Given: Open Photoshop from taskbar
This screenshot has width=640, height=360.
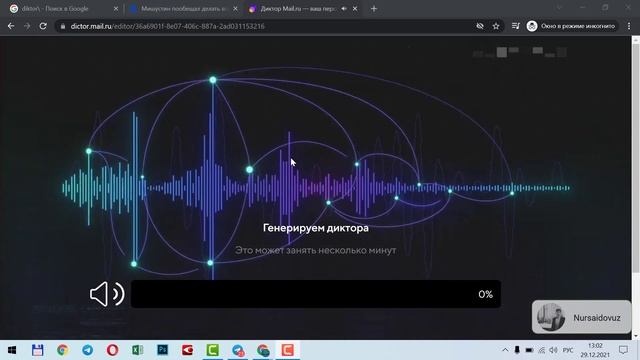Looking at the screenshot, I should (x=162, y=350).
